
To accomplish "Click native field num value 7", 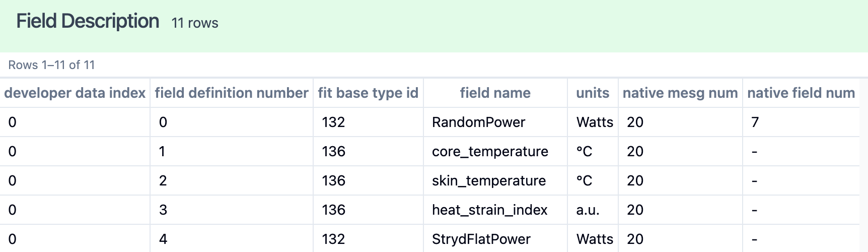I will tap(755, 122).
